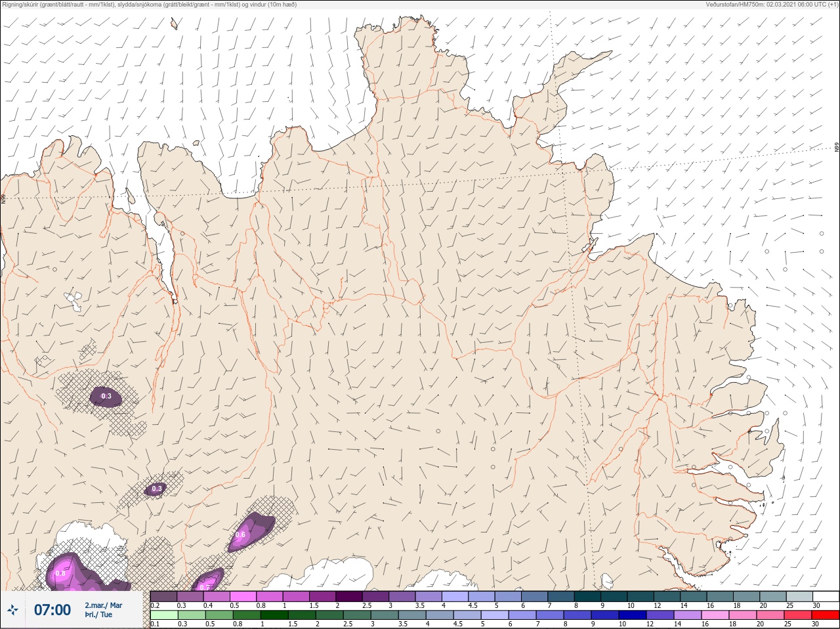Select the '2.mar./ Mar' date label
This screenshot has height=629, width=840.
point(103,605)
